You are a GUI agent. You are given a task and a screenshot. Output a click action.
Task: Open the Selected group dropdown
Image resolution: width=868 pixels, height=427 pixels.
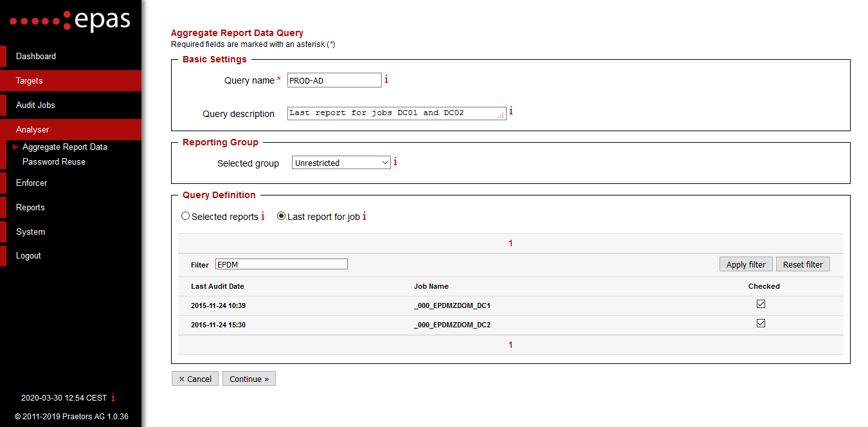(341, 162)
